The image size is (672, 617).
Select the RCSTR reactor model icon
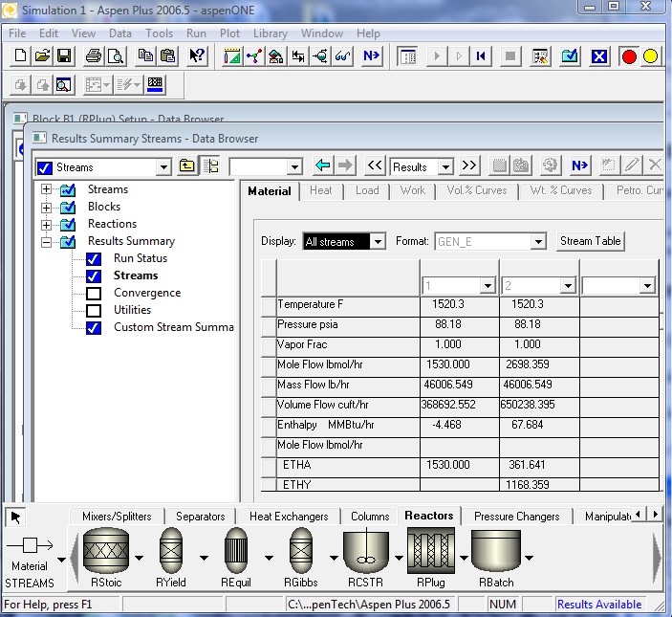[366, 552]
